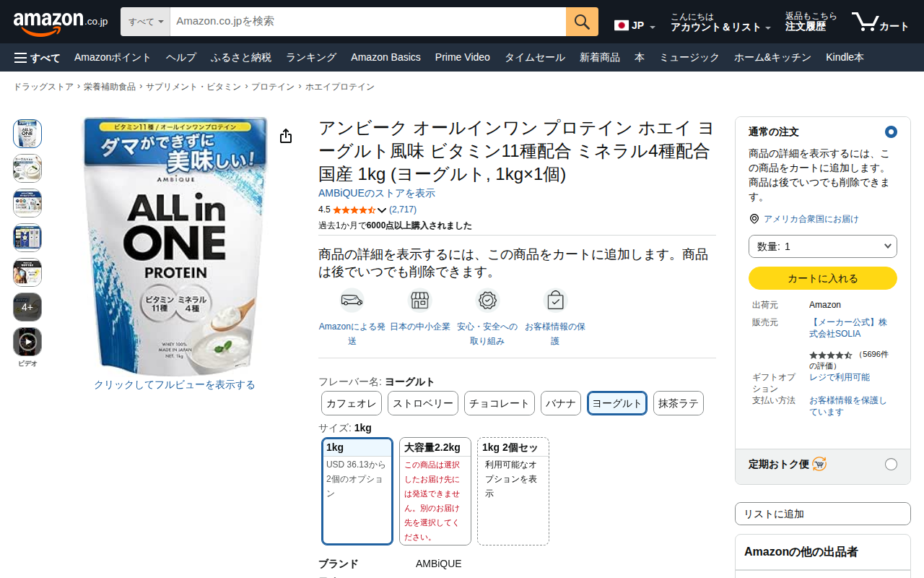This screenshot has height=578, width=924.
Task: Open the hamburger すべて menu
Action: pyautogui.click(x=37, y=58)
